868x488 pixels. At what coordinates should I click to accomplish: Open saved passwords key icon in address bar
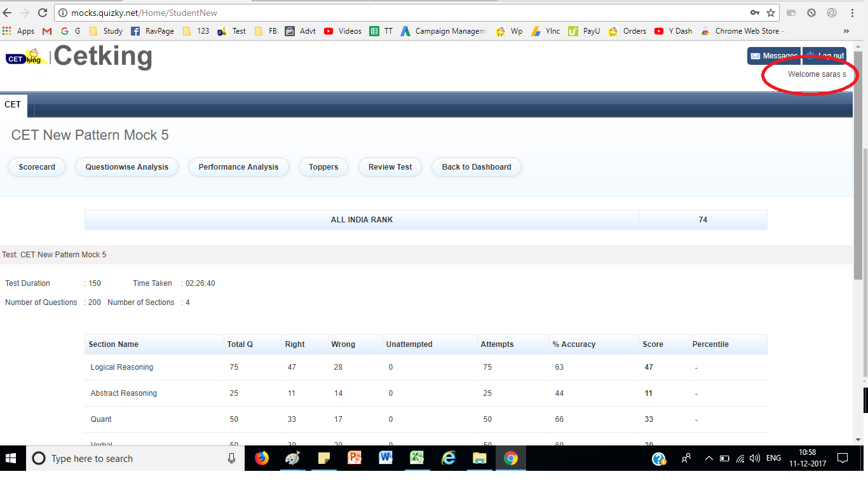(755, 13)
